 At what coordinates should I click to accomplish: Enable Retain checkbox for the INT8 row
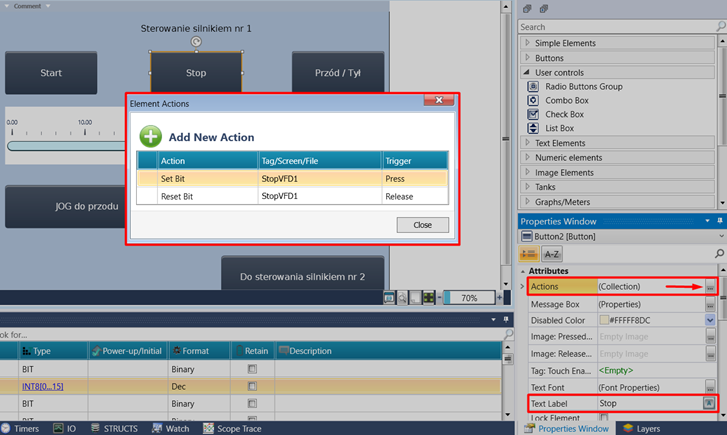pyautogui.click(x=252, y=386)
